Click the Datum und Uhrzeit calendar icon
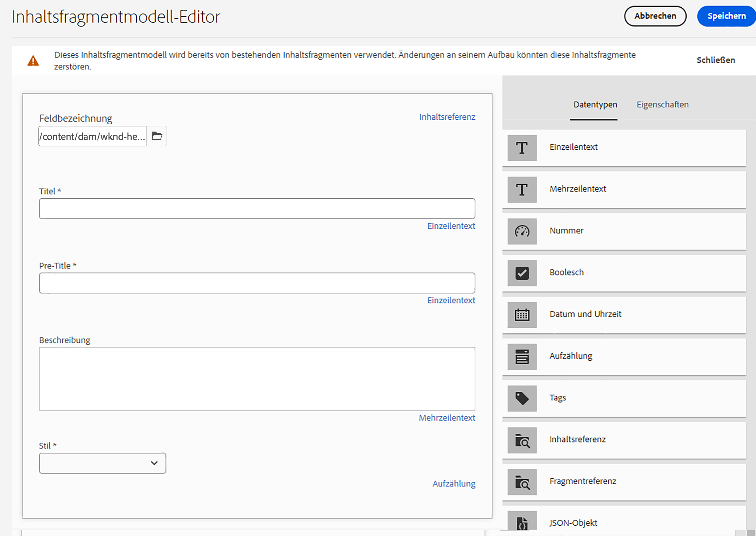The image size is (756, 536). tap(522, 315)
